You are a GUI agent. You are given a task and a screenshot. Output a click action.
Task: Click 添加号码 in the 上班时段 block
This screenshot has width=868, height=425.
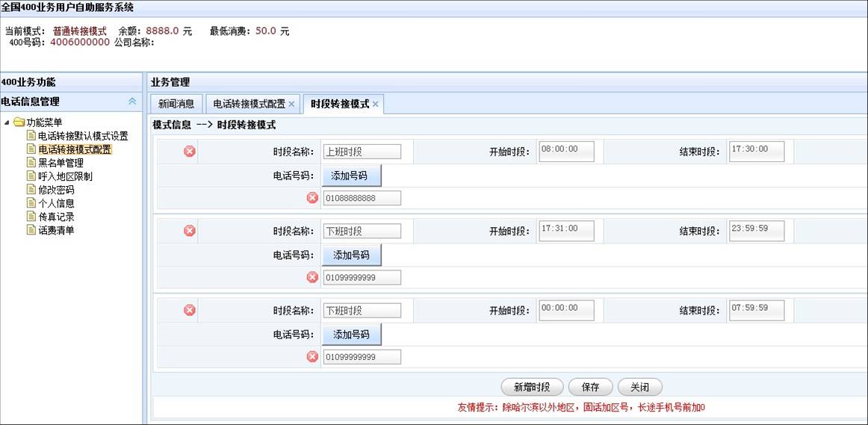[351, 176]
